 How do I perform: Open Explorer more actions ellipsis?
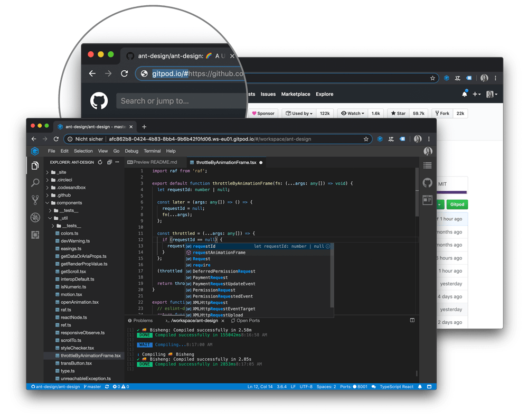[x=117, y=162]
